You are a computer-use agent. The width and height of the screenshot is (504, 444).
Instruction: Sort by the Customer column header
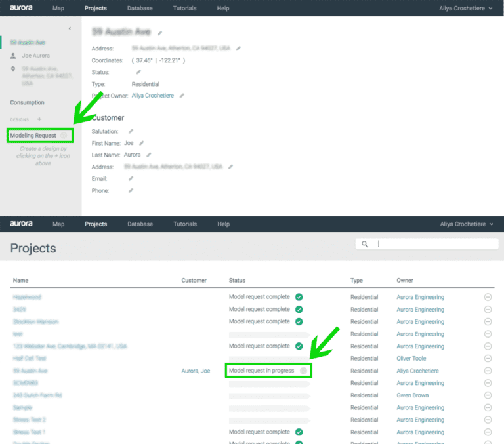(194, 281)
